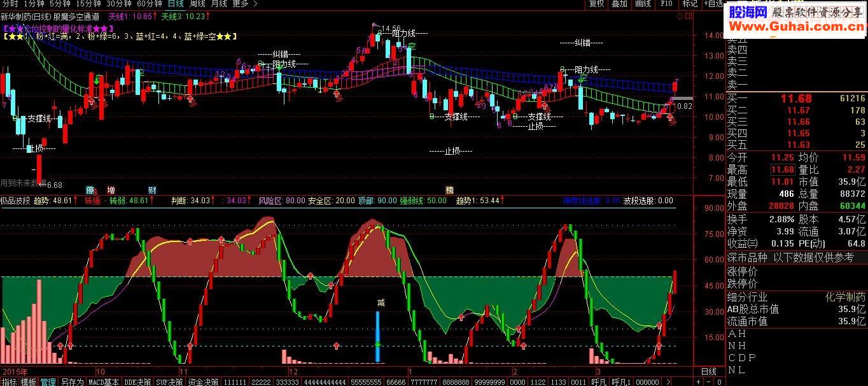Open the SUP决策 indicator tab
The width and height of the screenshot is (868, 386).
pos(171,382)
